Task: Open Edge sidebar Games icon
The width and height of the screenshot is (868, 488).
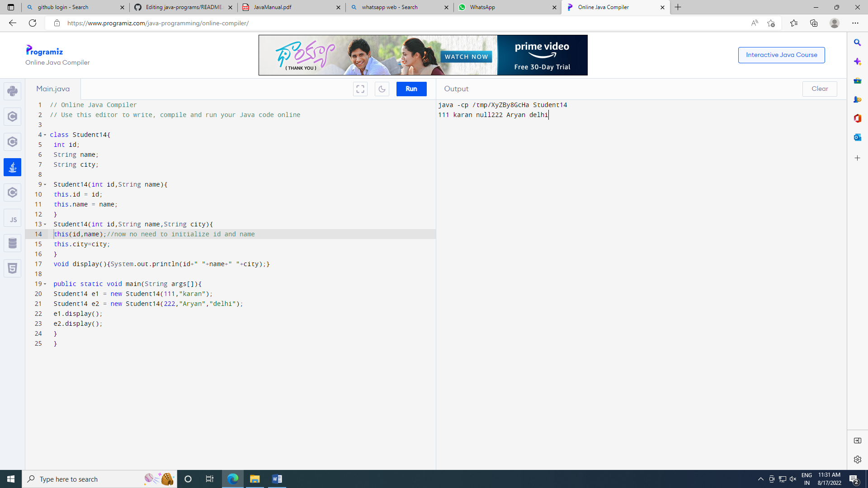Action: pos(857,99)
